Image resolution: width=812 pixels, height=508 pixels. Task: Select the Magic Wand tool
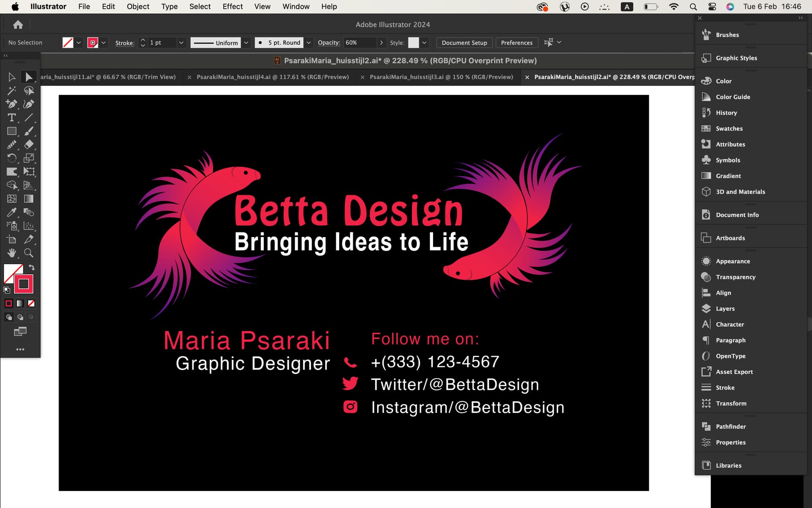[11, 91]
